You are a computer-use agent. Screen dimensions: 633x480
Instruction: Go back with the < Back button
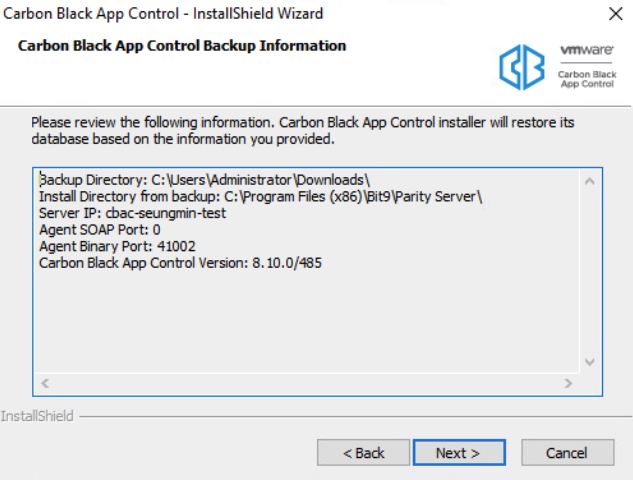363,453
